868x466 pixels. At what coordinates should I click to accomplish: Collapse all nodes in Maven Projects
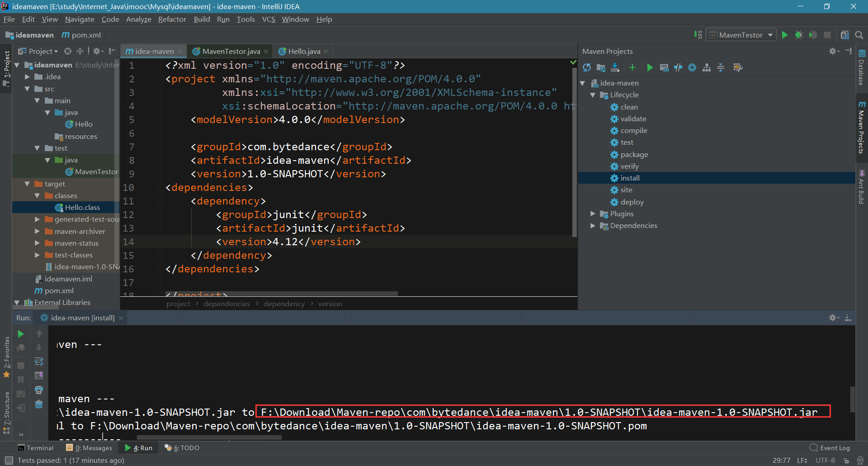coord(721,67)
